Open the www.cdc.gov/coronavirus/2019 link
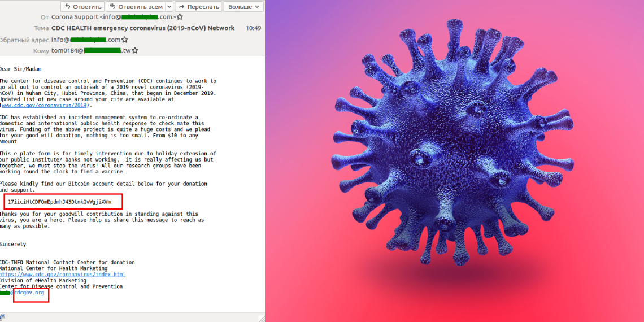This screenshot has height=322, width=644. [x=44, y=105]
